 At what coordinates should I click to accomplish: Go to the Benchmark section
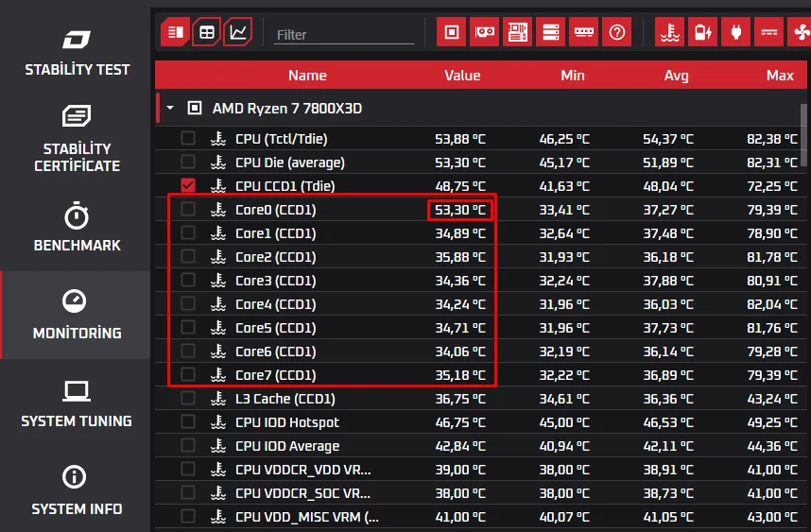77,227
